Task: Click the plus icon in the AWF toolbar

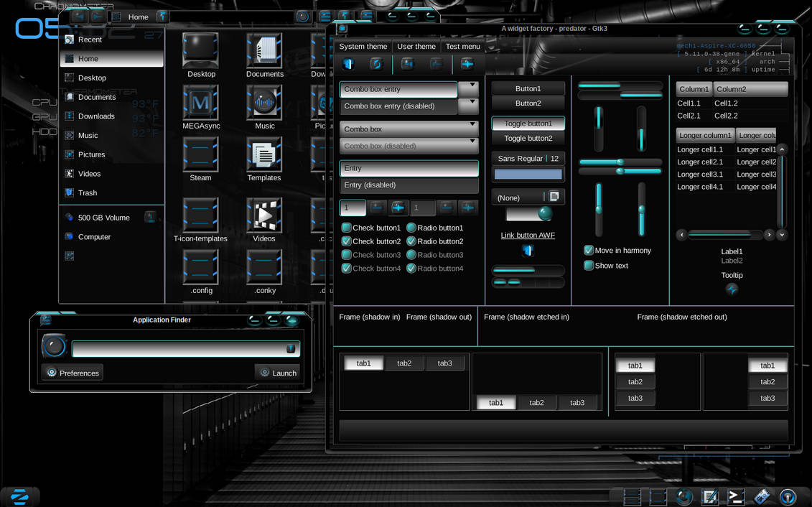Action: point(467,63)
